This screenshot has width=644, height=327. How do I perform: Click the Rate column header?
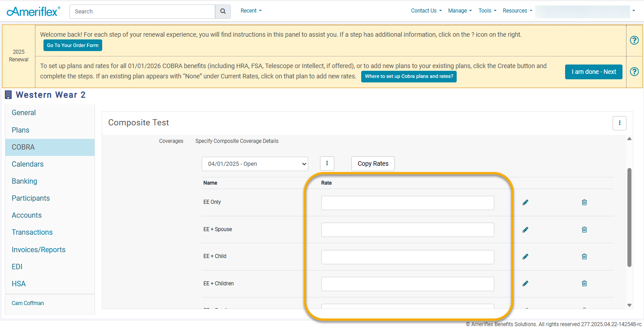point(326,183)
